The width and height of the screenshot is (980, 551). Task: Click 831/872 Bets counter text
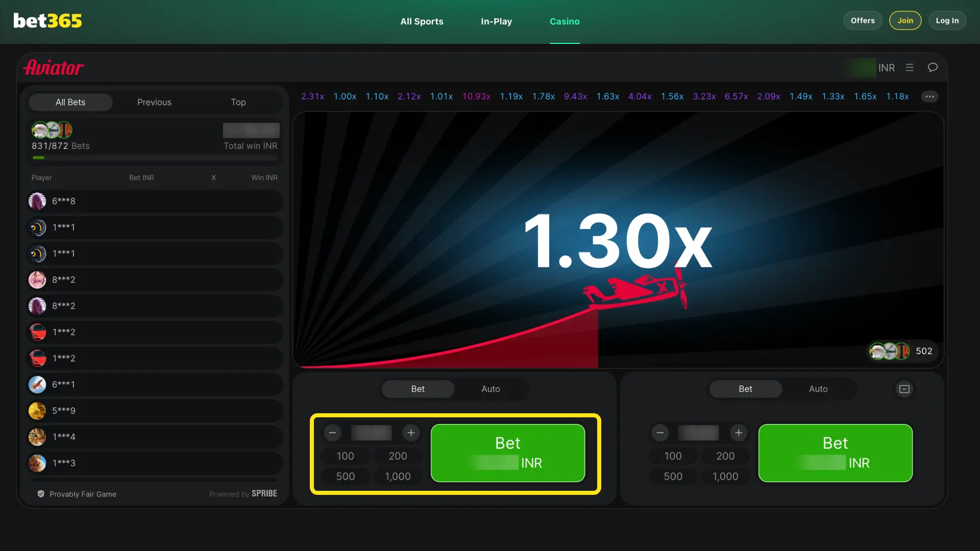(60, 146)
